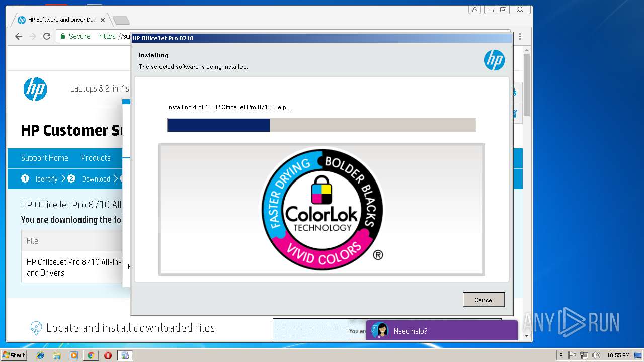This screenshot has height=362, width=644.
Task: Open a new Chrome tab
Action: click(x=121, y=20)
